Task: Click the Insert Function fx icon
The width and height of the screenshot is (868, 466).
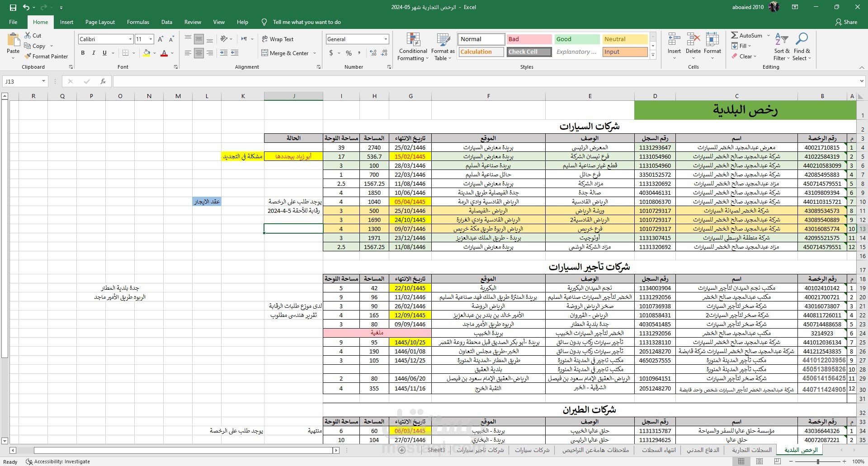Action: click(x=103, y=81)
